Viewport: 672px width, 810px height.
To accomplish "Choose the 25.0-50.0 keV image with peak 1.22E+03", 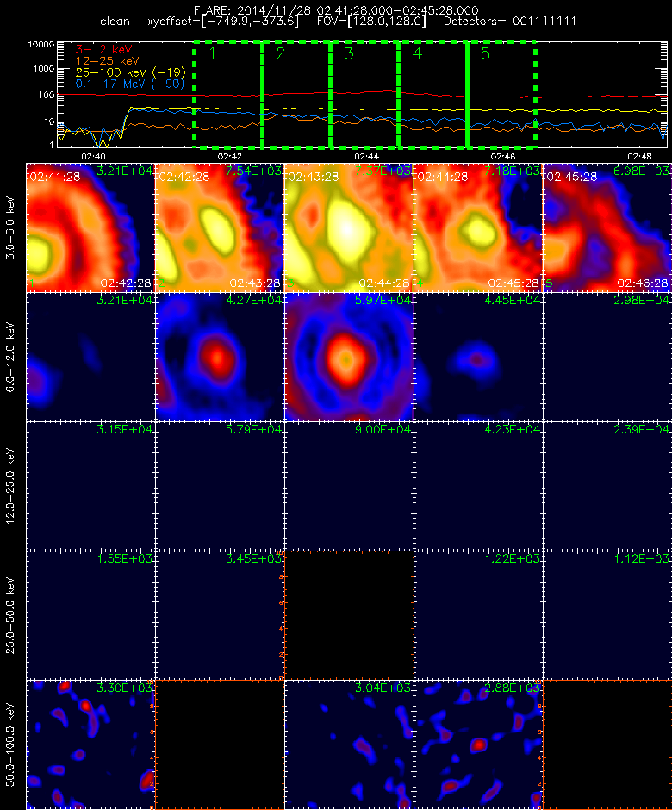I will coord(478,615).
